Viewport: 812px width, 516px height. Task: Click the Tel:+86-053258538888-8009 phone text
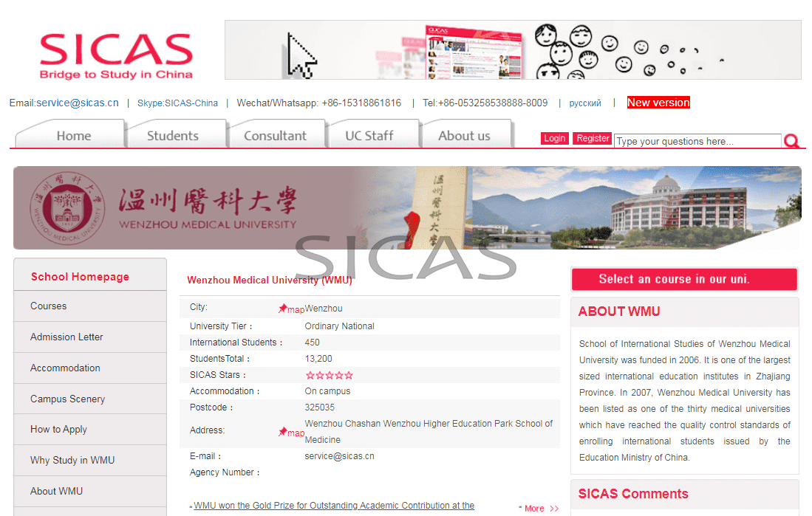tap(485, 103)
